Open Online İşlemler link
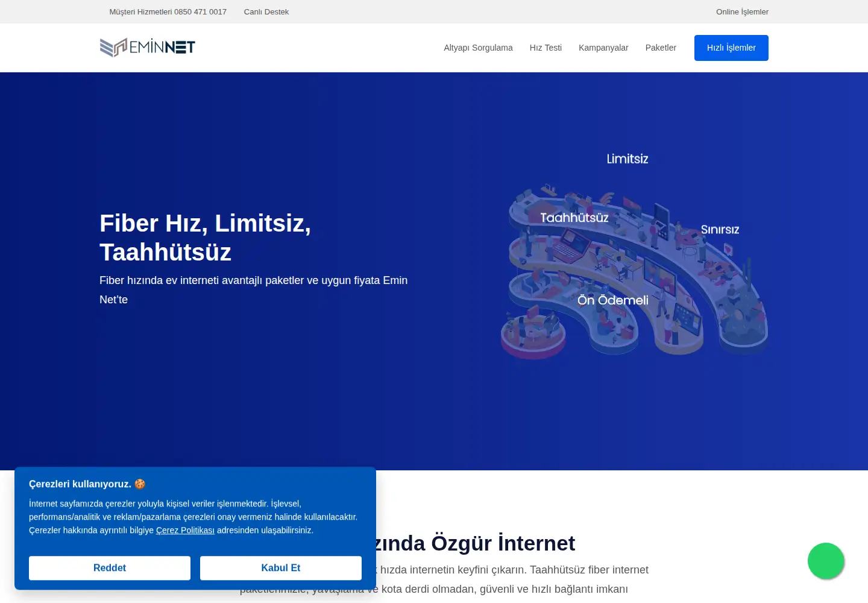 pyautogui.click(x=742, y=11)
